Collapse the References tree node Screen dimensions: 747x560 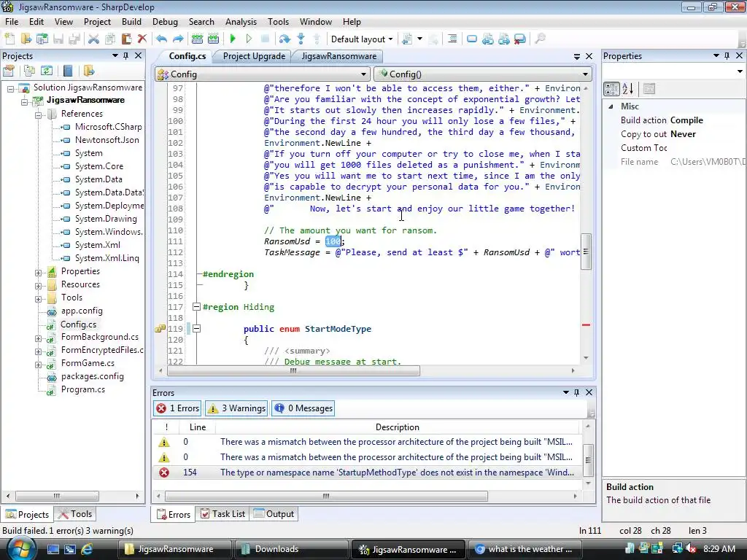click(38, 114)
